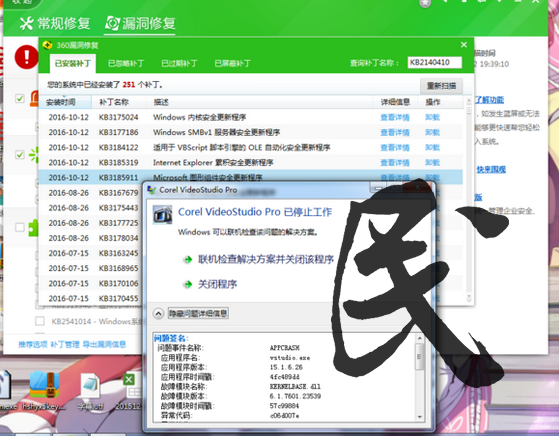This screenshot has height=438, width=559.
Task: View details for patch KB3175024
Action: pyautogui.click(x=395, y=117)
